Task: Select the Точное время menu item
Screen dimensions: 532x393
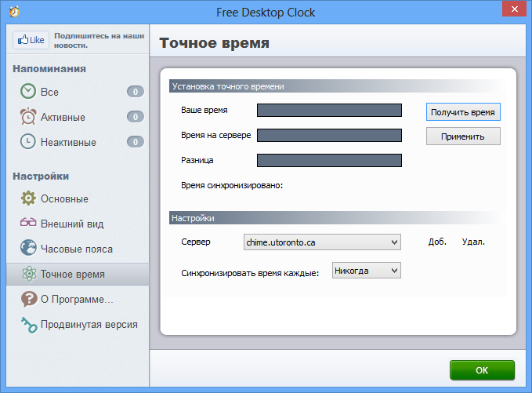Action: 78,274
